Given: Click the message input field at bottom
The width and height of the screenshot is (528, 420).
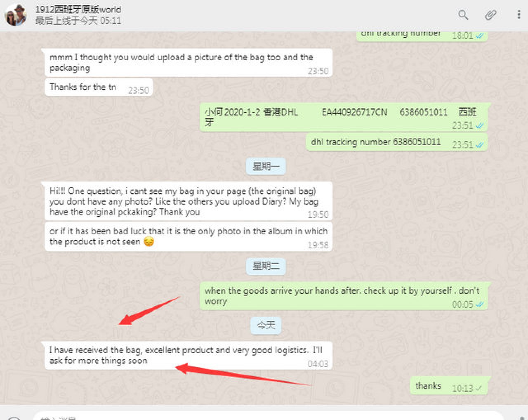Looking at the screenshot, I should (x=268, y=416).
